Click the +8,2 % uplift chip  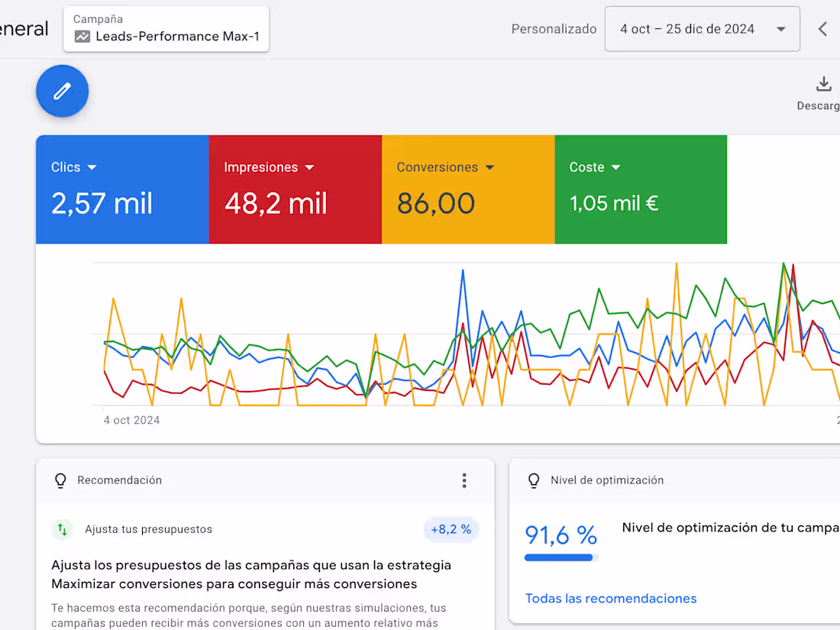coord(451,529)
